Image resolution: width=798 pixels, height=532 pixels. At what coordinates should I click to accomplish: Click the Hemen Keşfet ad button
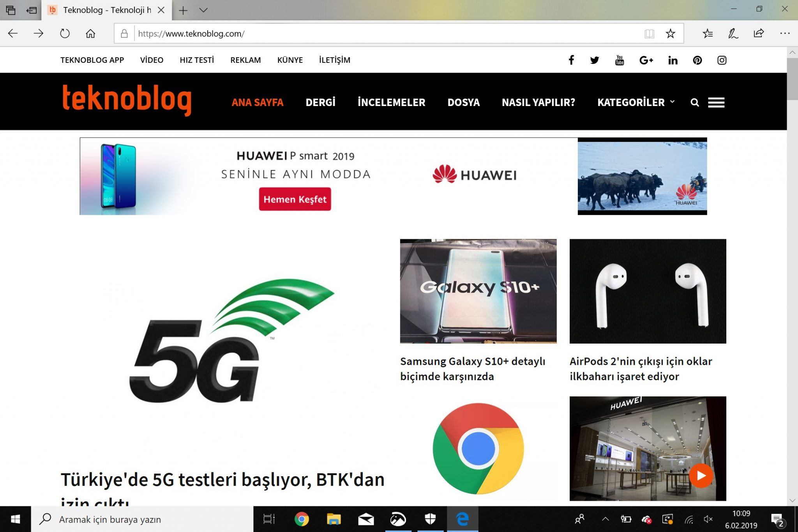pyautogui.click(x=295, y=199)
